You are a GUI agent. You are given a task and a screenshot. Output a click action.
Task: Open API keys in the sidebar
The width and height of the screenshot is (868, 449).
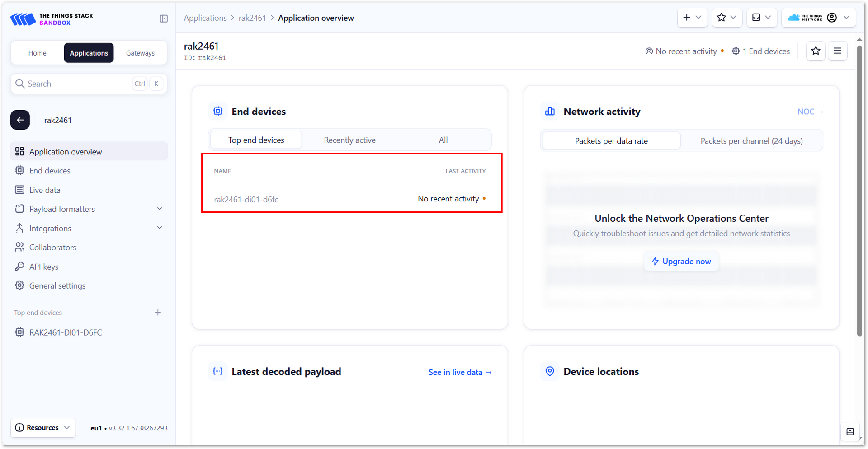click(x=44, y=267)
